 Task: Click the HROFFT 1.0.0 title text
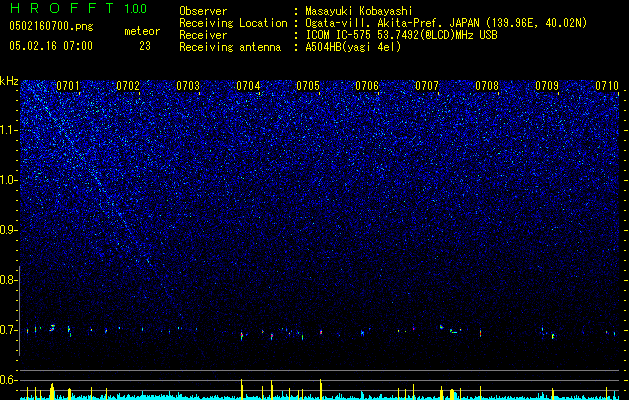pos(78,8)
